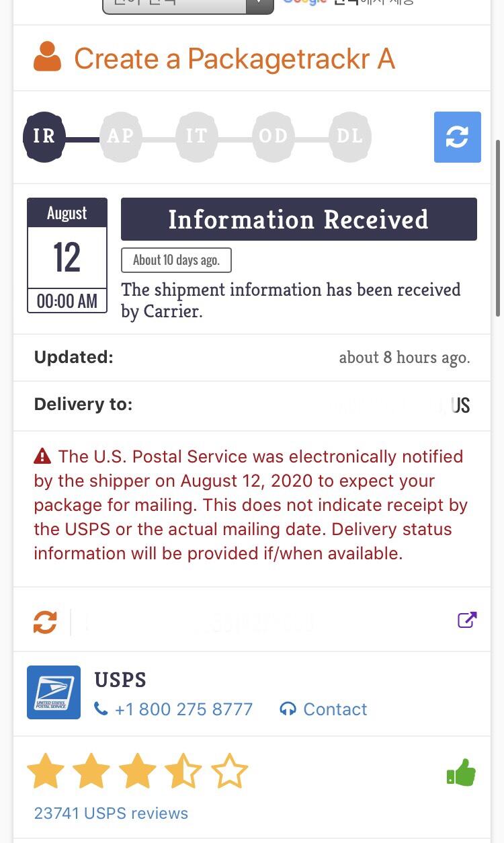The image size is (504, 843).
Task: Click the page scrollbar on right edge
Action: [x=498, y=229]
